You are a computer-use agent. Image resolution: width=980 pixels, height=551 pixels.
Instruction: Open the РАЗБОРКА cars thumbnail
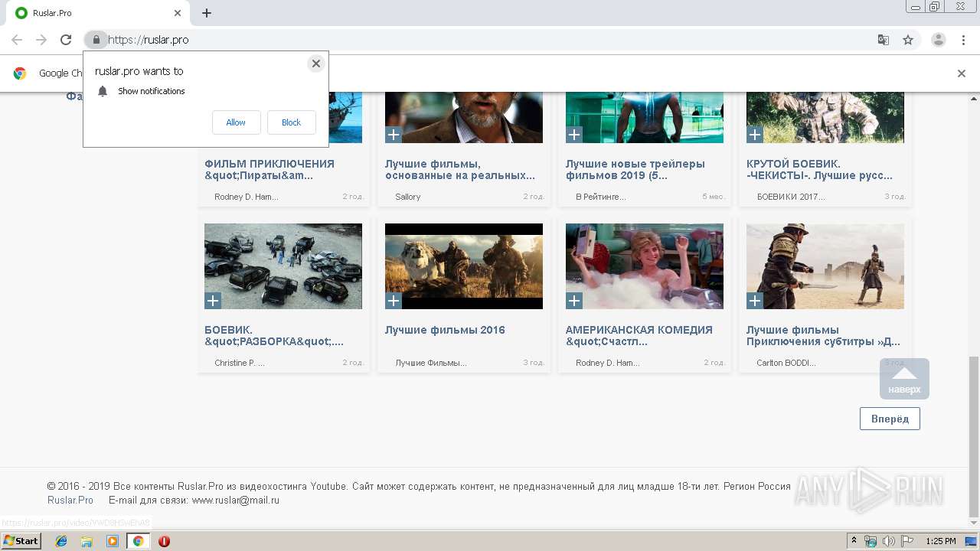click(x=283, y=266)
